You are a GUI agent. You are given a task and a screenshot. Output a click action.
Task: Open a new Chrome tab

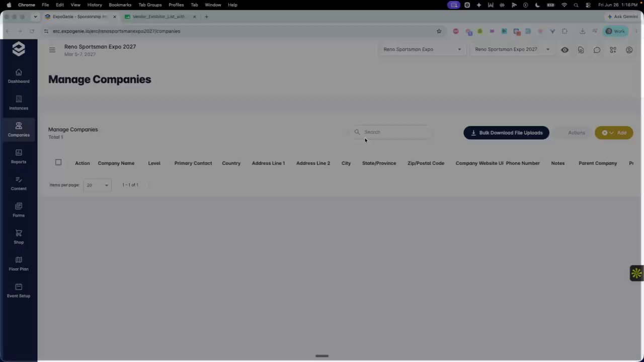tap(206, 17)
